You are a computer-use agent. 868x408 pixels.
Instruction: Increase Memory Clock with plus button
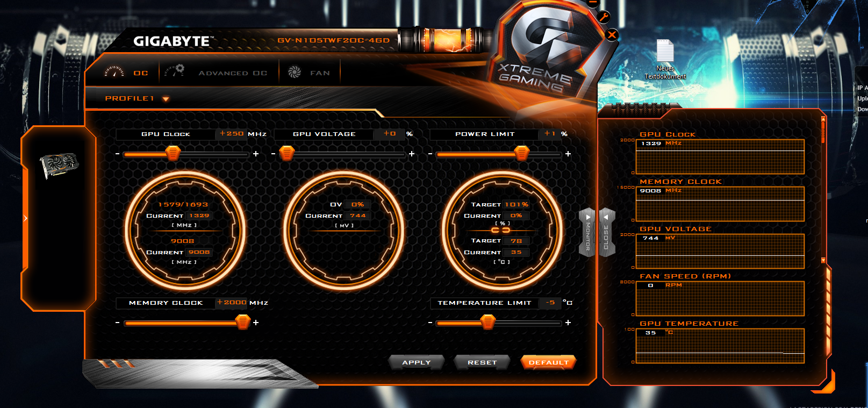click(256, 323)
